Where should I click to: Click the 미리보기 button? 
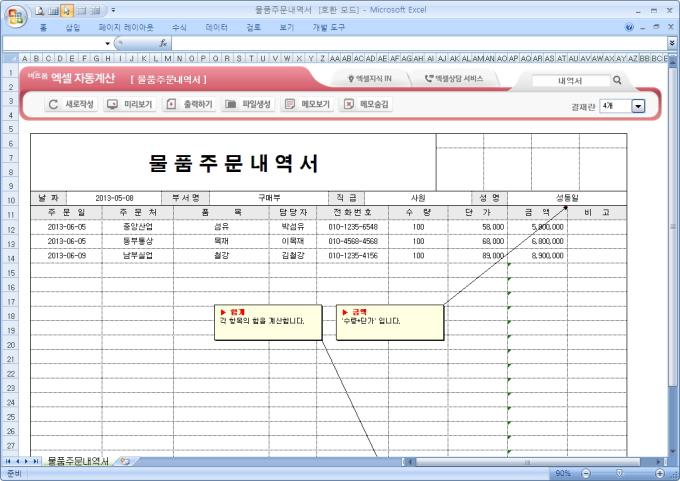130,104
